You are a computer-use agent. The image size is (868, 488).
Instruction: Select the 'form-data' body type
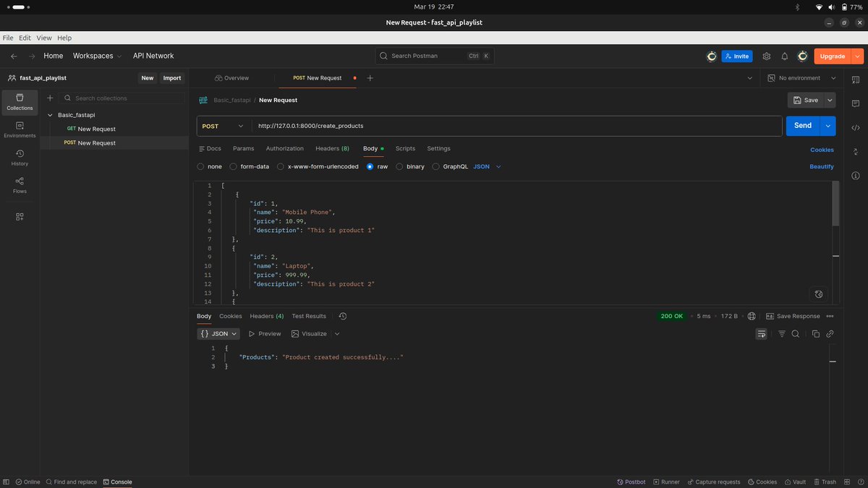[x=250, y=166]
